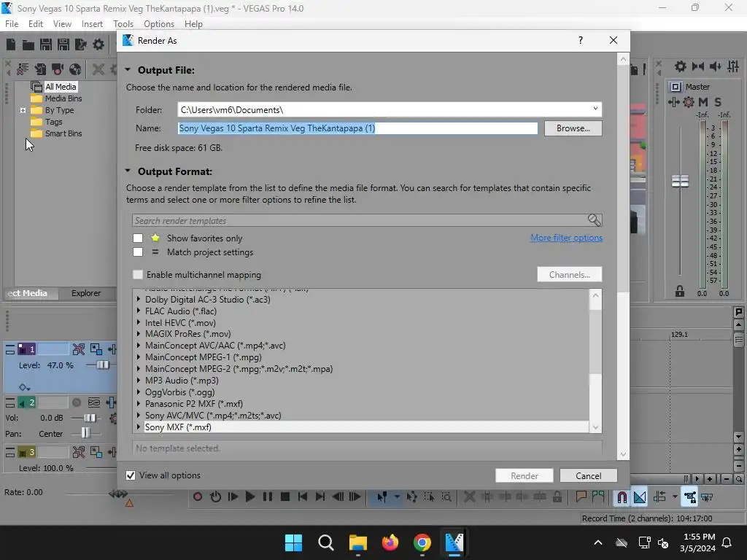Expand MainConcept AVC/AAC templates

pyautogui.click(x=139, y=346)
